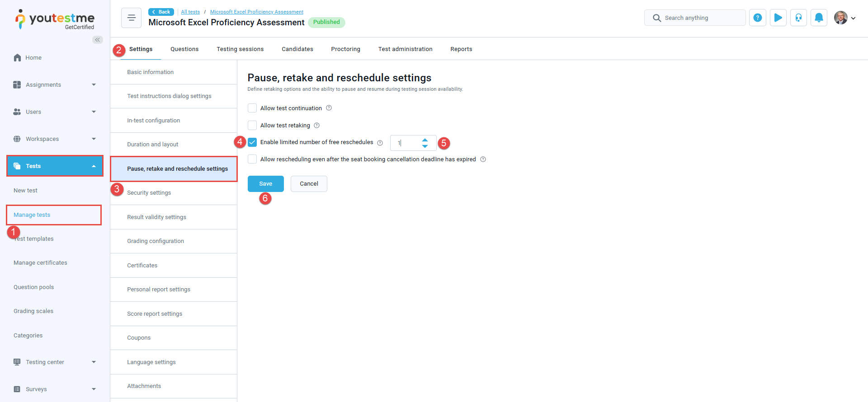This screenshot has width=868, height=402.
Task: Expand the Workspaces menu
Action: [94, 139]
